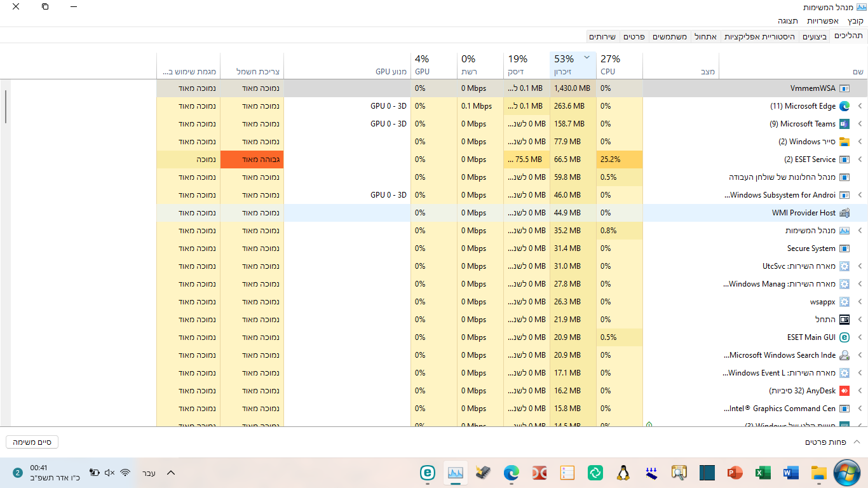The width and height of the screenshot is (868, 488).
Task: Open the תצוגה menu
Action: pos(788,21)
